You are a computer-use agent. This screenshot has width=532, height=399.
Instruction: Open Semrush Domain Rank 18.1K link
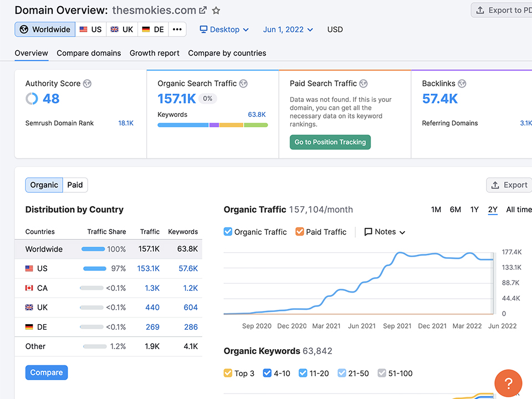click(126, 123)
